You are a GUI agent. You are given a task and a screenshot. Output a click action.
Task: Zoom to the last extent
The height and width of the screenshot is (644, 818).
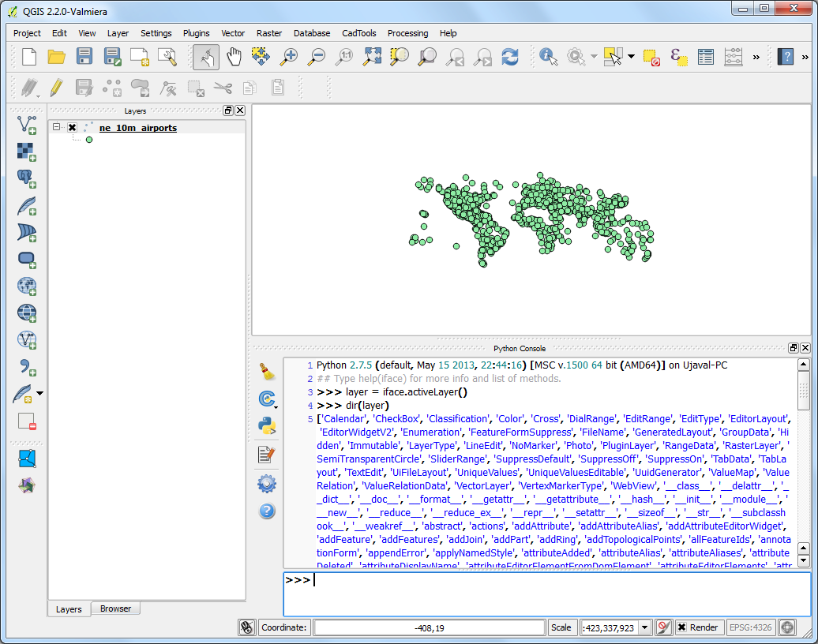point(455,56)
